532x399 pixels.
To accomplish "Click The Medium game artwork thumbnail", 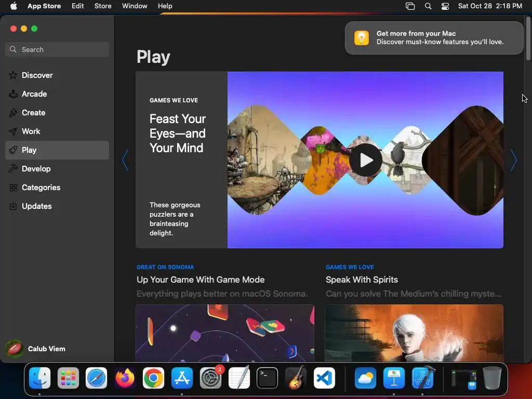I will [x=414, y=333].
